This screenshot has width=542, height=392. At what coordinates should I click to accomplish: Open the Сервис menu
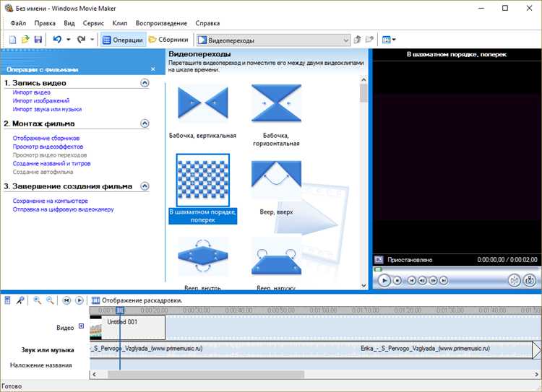coord(93,23)
